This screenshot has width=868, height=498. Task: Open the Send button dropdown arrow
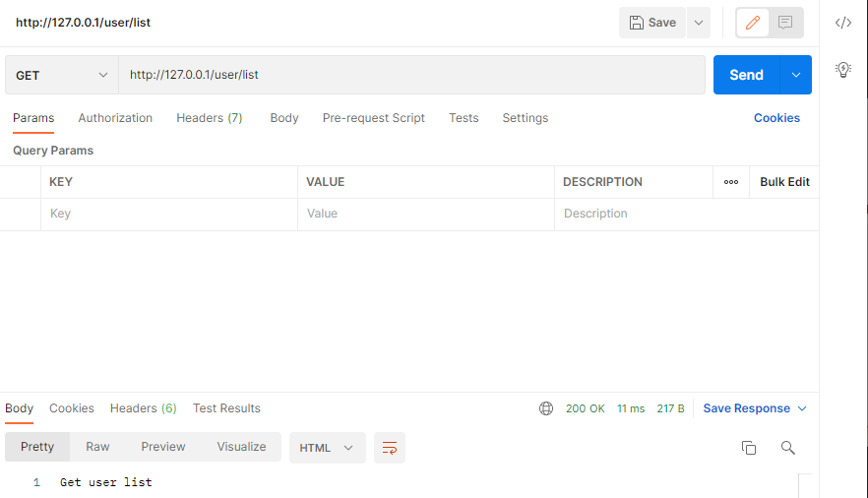click(x=796, y=75)
